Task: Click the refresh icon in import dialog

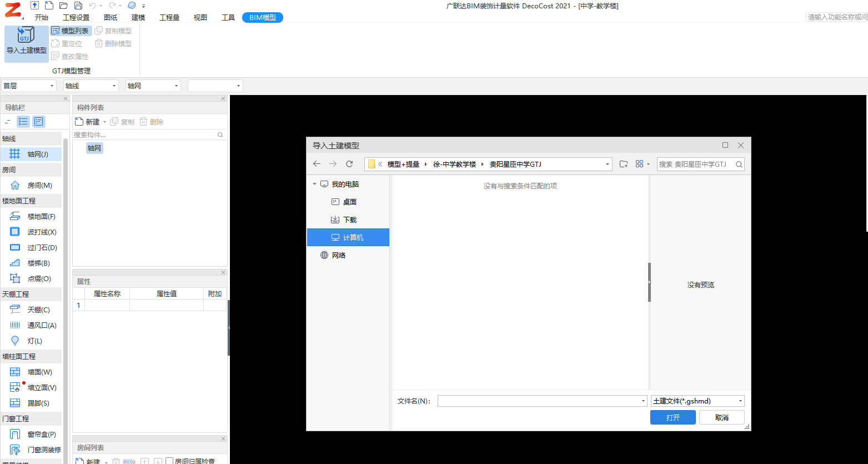Action: tap(349, 164)
